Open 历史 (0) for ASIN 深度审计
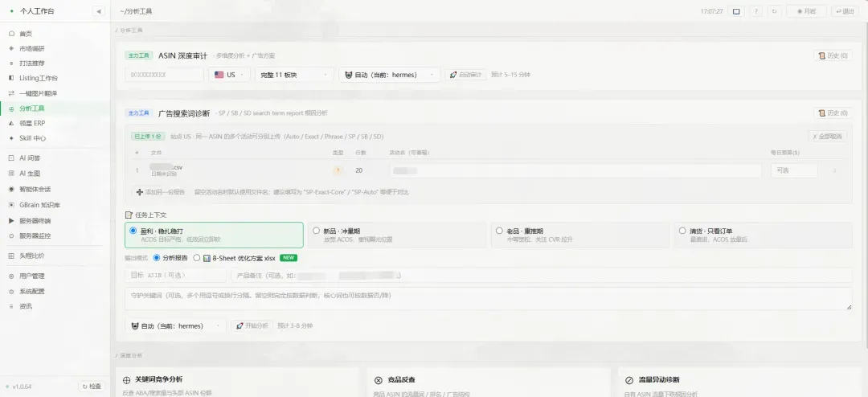 click(x=833, y=56)
